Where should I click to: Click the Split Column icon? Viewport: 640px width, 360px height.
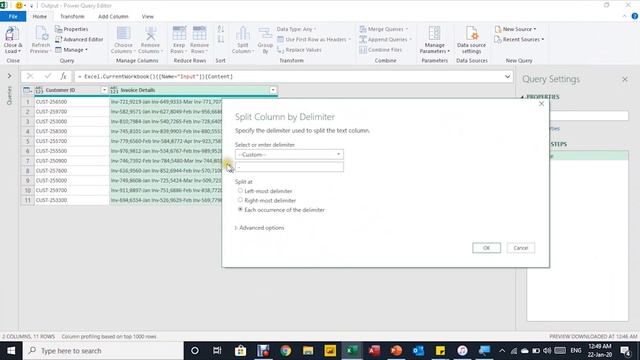tap(242, 34)
